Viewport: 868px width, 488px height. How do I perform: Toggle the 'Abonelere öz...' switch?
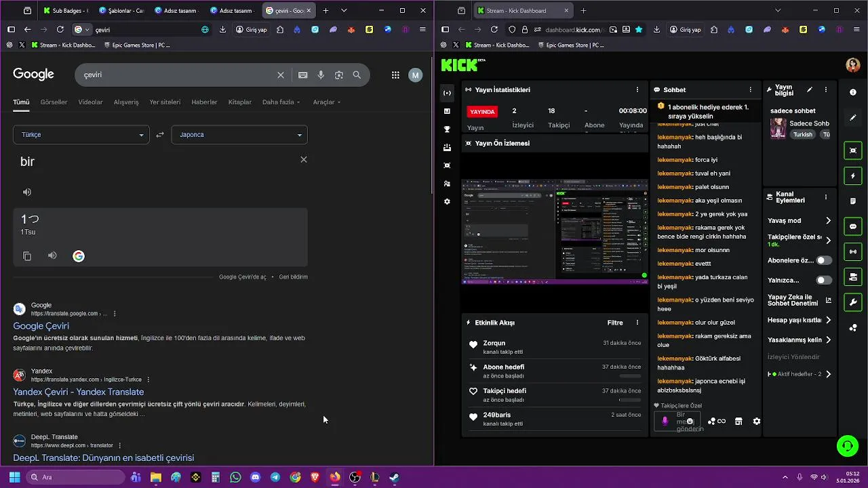824,260
